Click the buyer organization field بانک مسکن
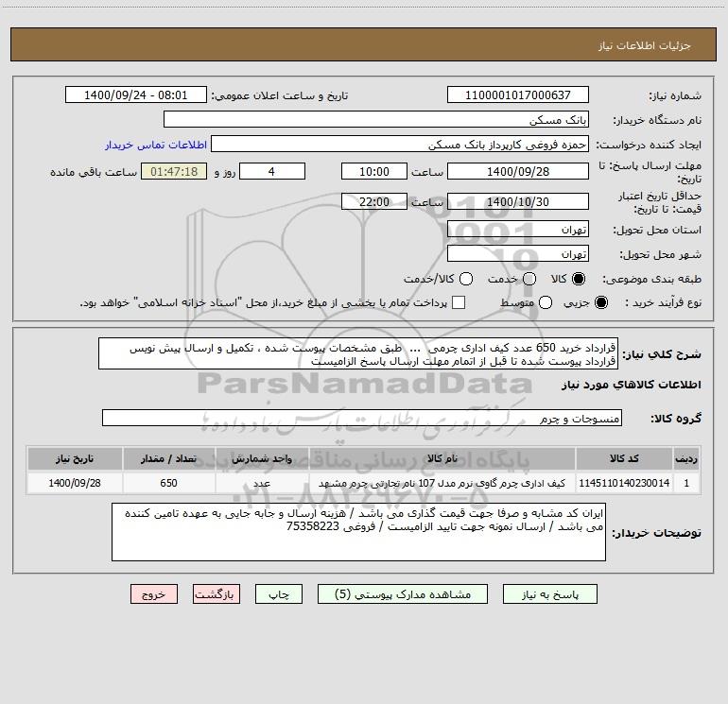Image resolution: width=728 pixels, height=704 pixels. tap(376, 120)
